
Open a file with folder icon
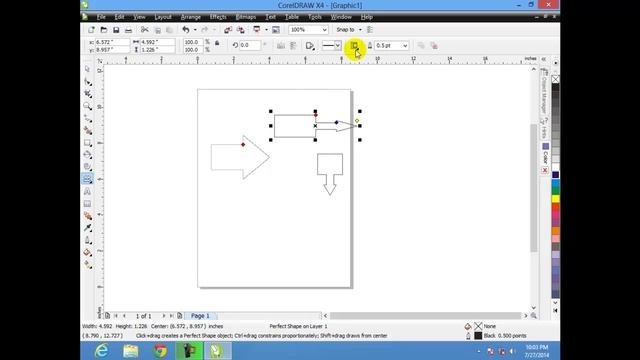coord(104,30)
